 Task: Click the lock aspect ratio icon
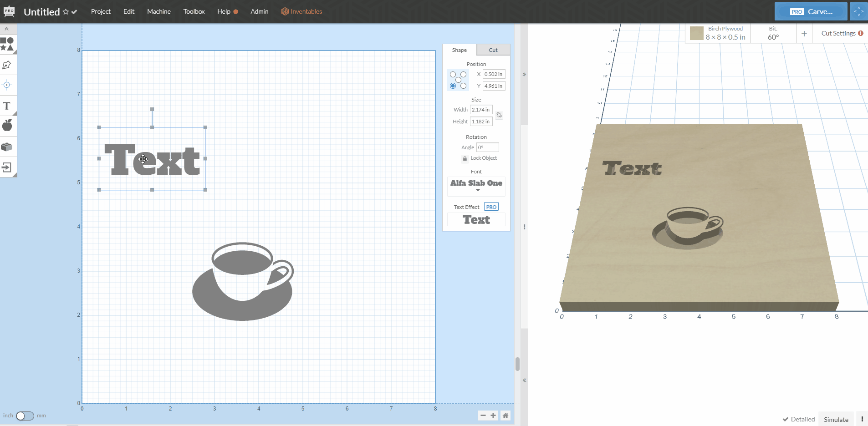499,115
